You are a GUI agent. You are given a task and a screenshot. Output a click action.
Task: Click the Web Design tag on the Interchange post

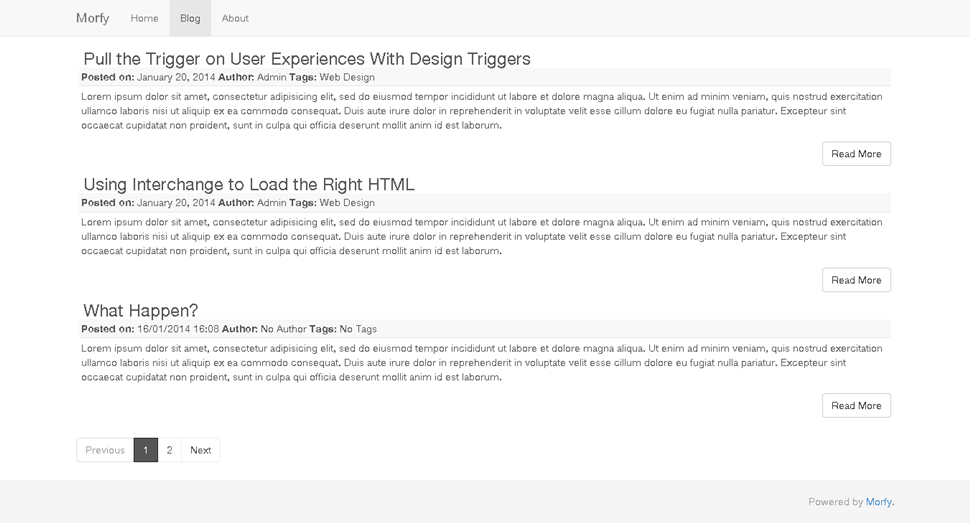(x=347, y=203)
